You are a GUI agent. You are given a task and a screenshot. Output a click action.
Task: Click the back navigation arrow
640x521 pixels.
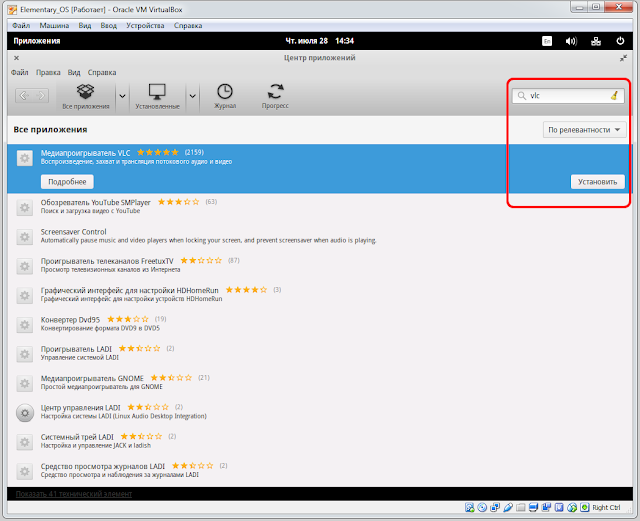(x=24, y=96)
